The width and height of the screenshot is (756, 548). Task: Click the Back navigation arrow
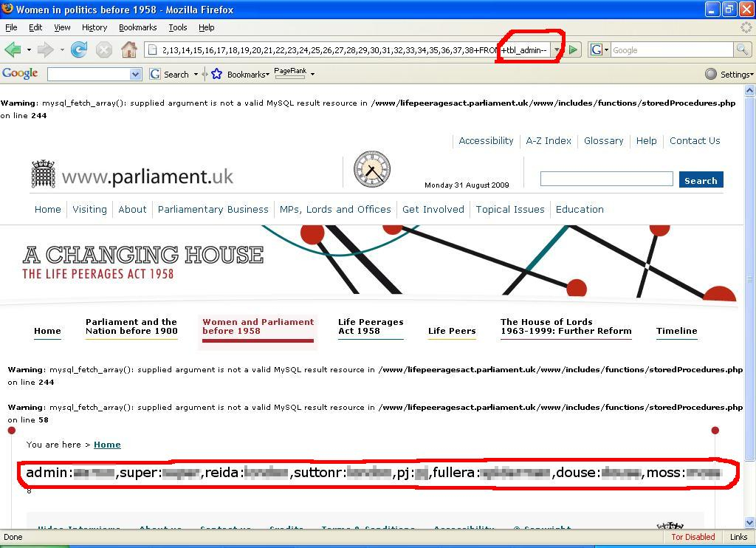click(13, 50)
